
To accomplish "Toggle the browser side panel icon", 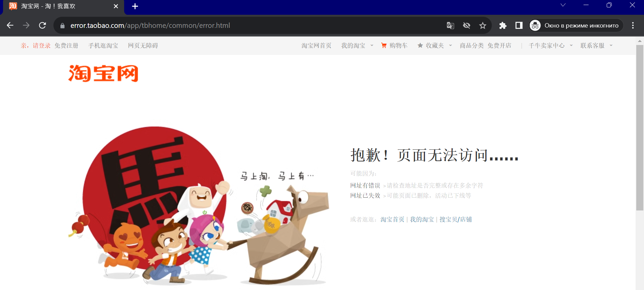I will coord(519,26).
